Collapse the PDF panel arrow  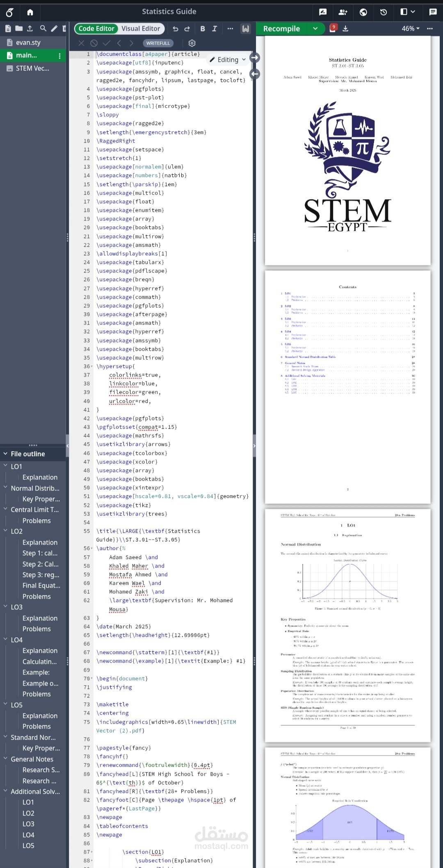pos(254,445)
